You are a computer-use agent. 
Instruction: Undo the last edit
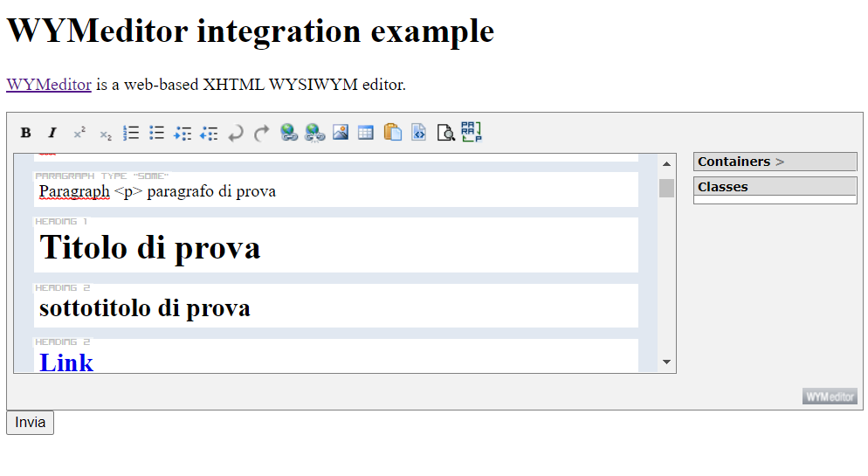pyautogui.click(x=235, y=133)
